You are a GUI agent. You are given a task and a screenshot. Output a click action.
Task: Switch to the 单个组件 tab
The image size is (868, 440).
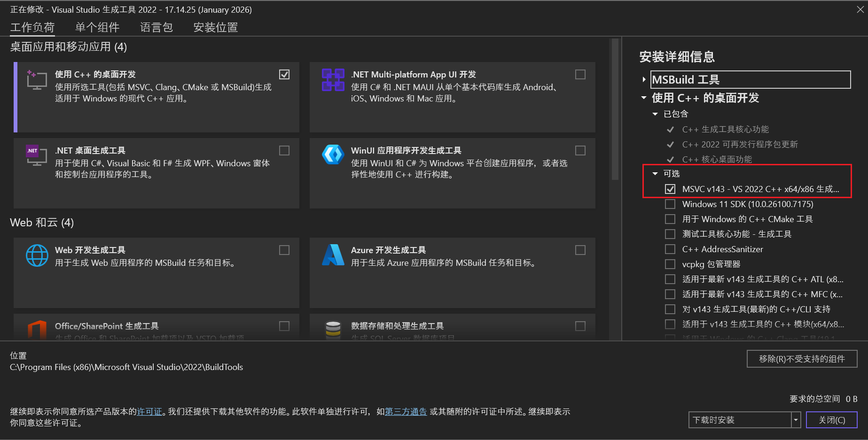pos(97,27)
